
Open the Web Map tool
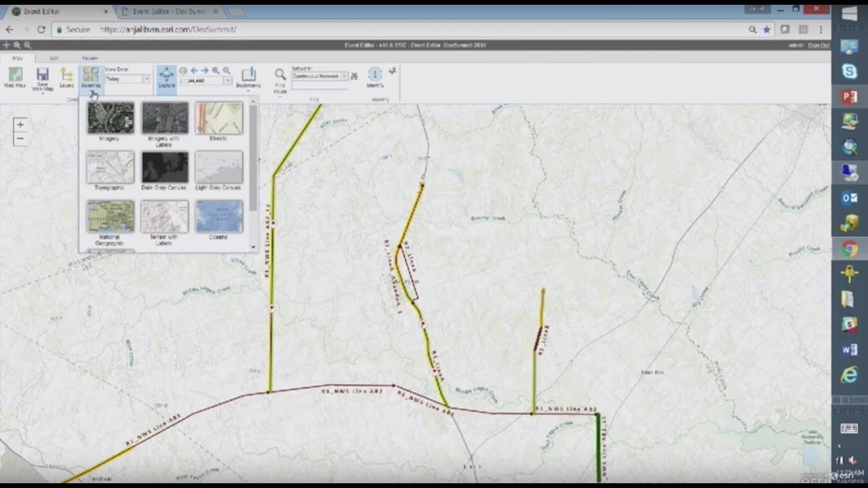14,78
